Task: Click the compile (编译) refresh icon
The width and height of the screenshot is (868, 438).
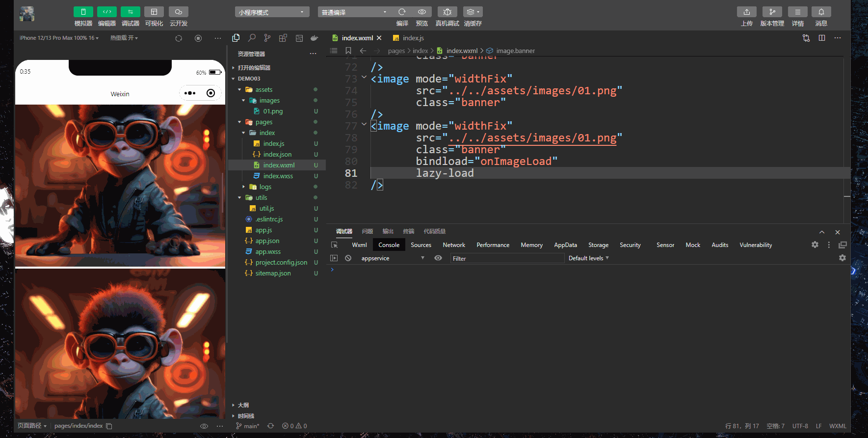Action: [x=402, y=12]
